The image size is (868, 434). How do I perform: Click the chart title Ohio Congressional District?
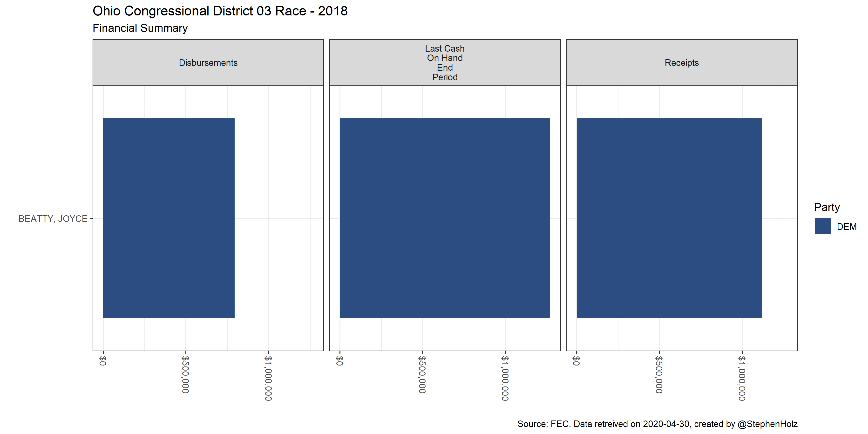pos(220,11)
